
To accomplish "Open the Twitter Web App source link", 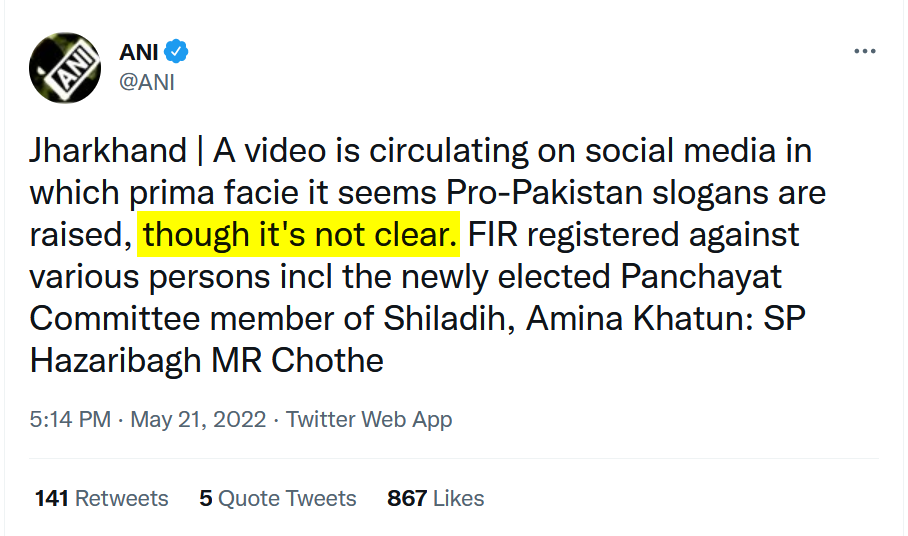I will (369, 419).
